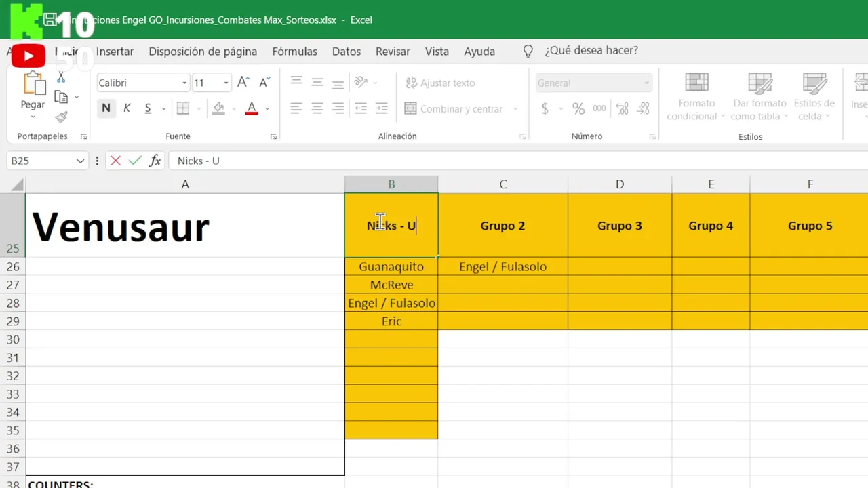
Task: Open the Disposición de página tab
Action: (x=203, y=52)
